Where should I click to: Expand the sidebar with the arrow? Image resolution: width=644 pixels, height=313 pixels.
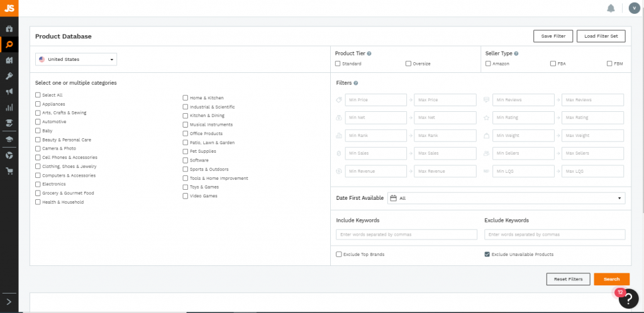pyautogui.click(x=9, y=303)
